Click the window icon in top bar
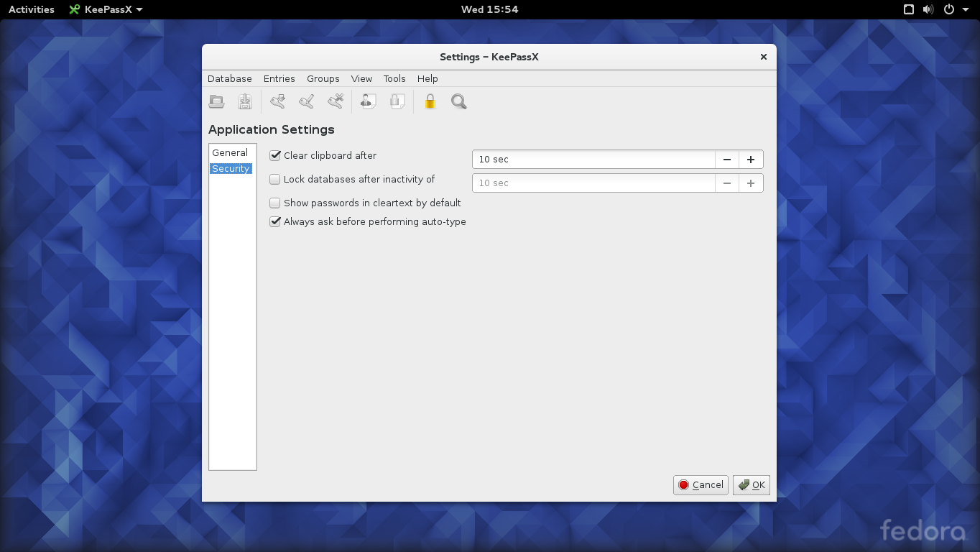The height and width of the screenshot is (552, 980). (909, 9)
